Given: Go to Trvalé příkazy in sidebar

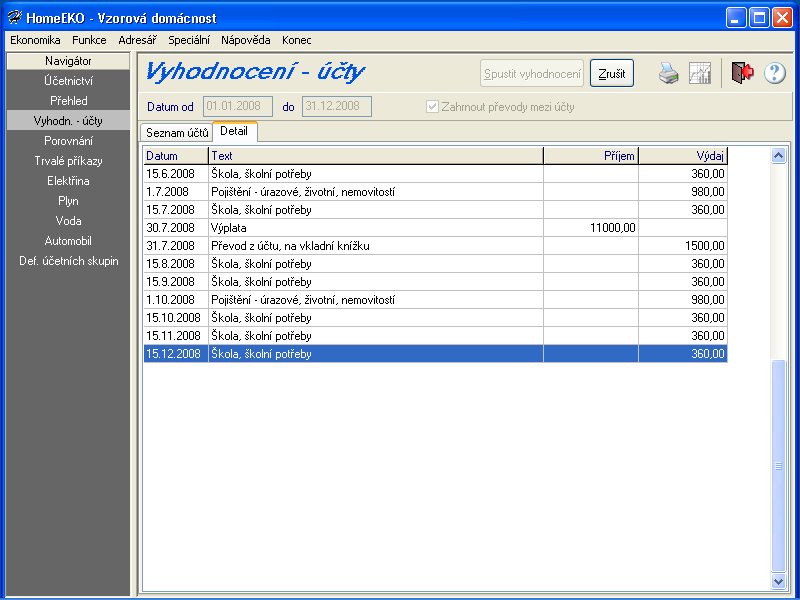Looking at the screenshot, I should 68,161.
